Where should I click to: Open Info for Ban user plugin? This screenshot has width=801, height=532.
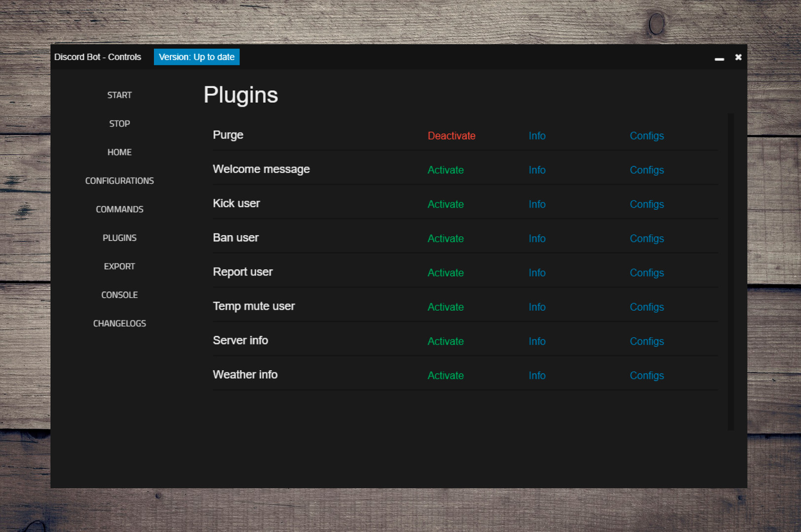(537, 238)
